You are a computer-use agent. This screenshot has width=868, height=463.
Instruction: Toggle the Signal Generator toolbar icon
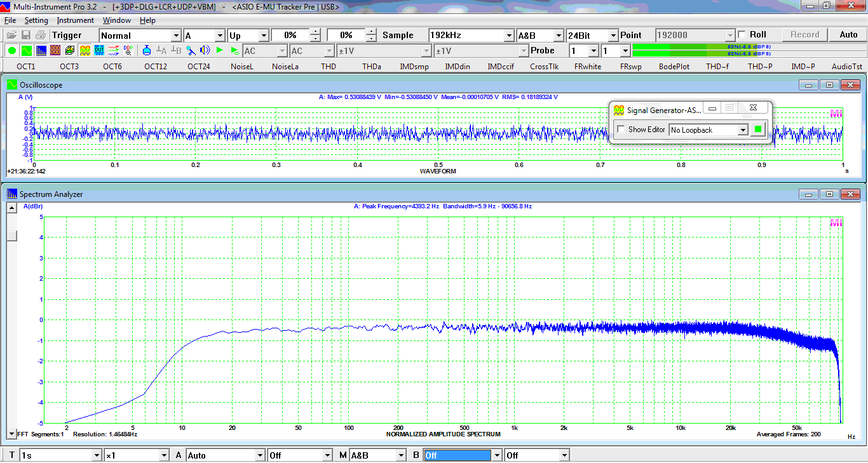pyautogui.click(x=85, y=50)
